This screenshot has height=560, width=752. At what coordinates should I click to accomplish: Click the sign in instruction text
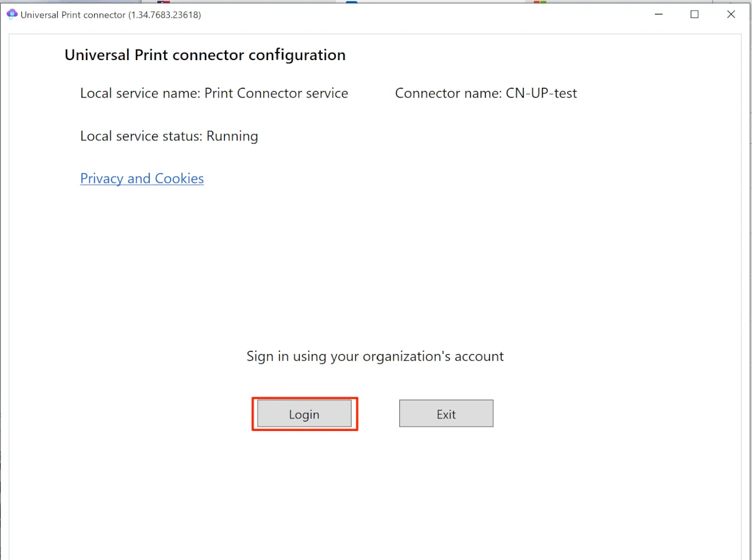375,356
